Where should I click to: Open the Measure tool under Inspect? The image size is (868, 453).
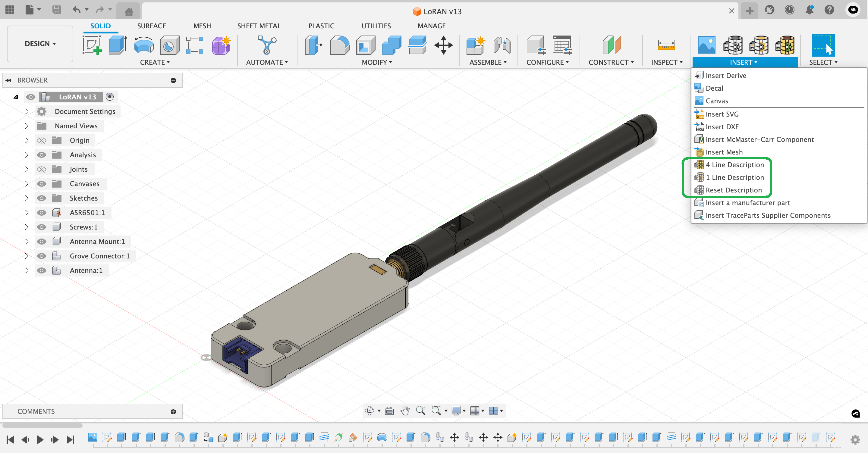click(666, 45)
